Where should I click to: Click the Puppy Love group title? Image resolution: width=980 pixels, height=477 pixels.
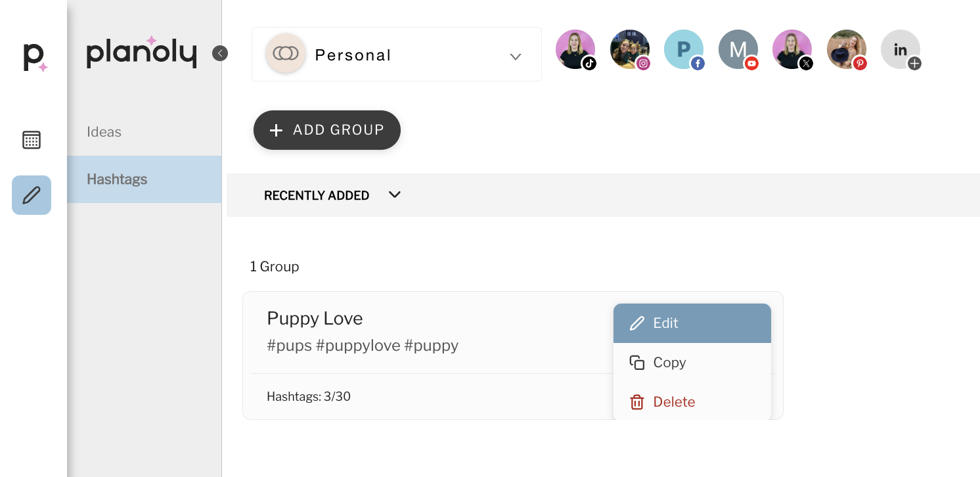point(315,319)
